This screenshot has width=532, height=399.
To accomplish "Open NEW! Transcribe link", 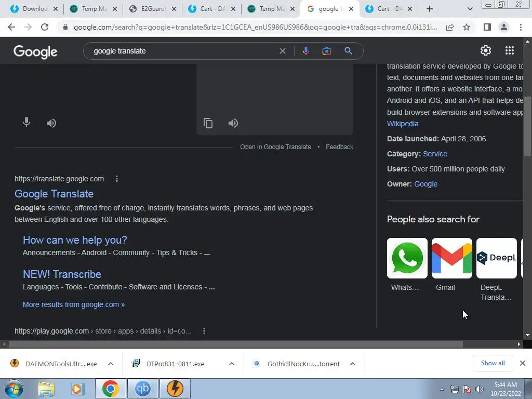I will pos(62,274).
